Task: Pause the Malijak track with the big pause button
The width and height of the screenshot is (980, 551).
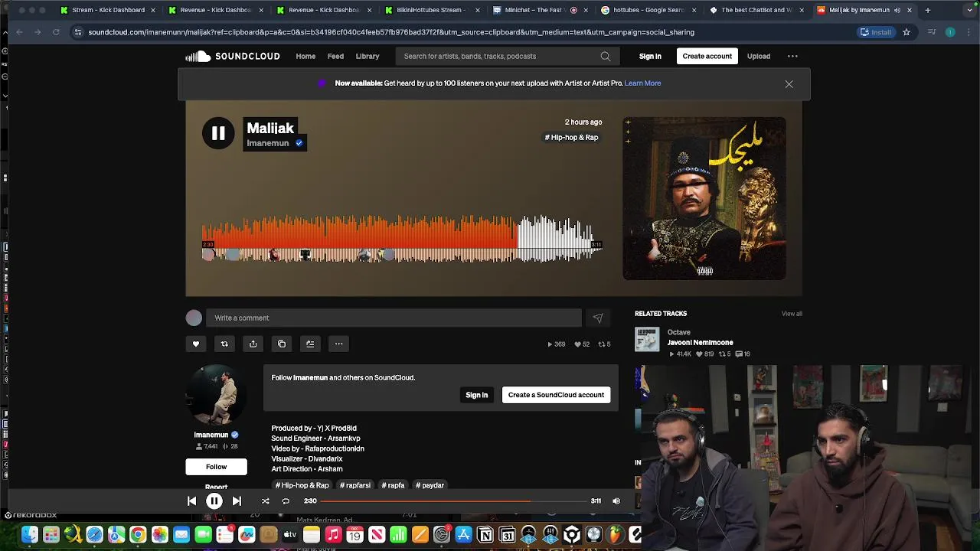Action: (x=218, y=133)
